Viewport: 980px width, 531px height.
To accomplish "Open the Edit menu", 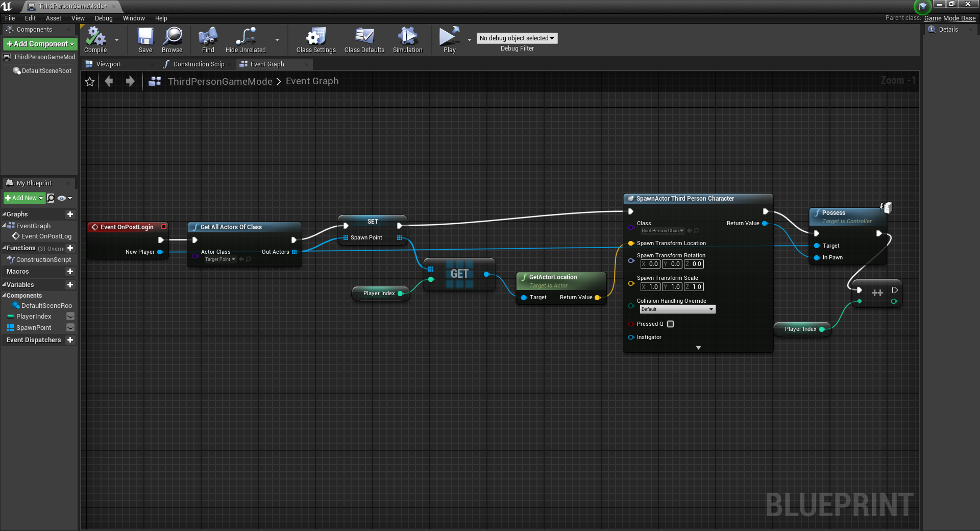I will (31, 18).
